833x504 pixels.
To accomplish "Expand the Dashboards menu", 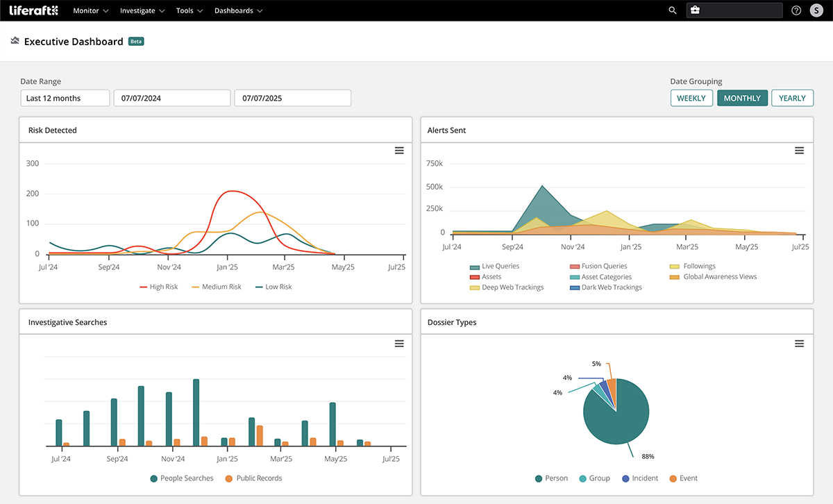I will click(x=239, y=10).
